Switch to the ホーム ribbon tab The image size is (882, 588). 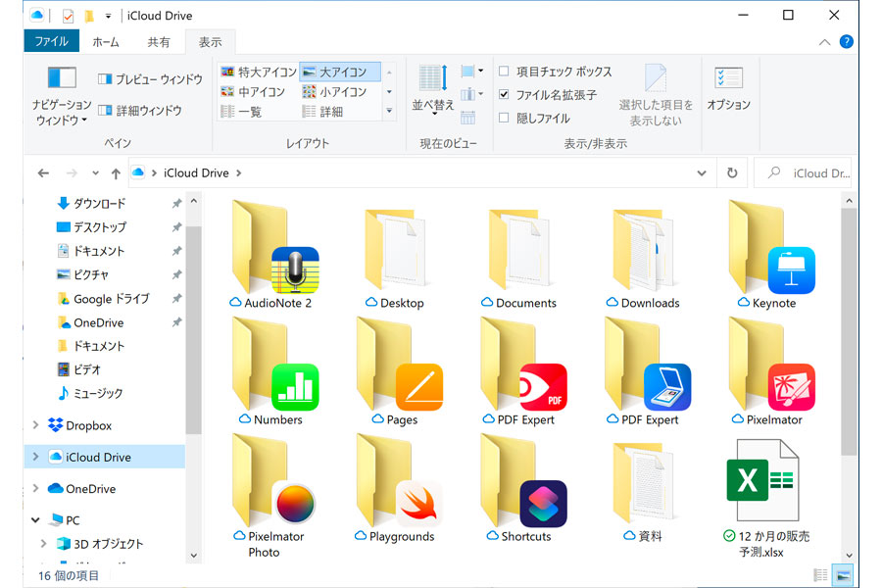point(105,42)
